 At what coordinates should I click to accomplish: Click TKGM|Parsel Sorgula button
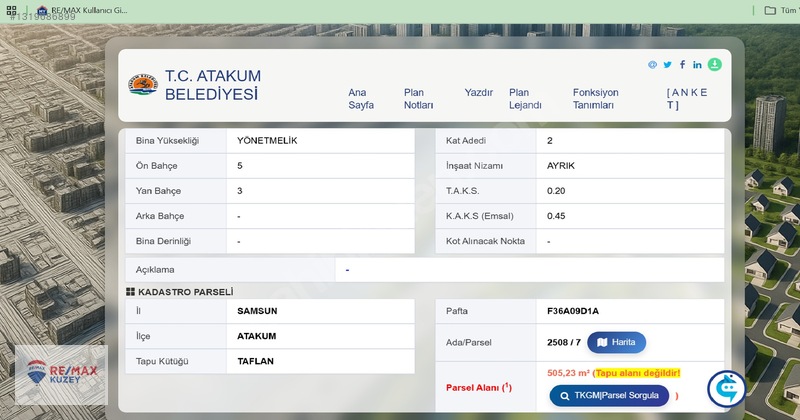click(609, 396)
